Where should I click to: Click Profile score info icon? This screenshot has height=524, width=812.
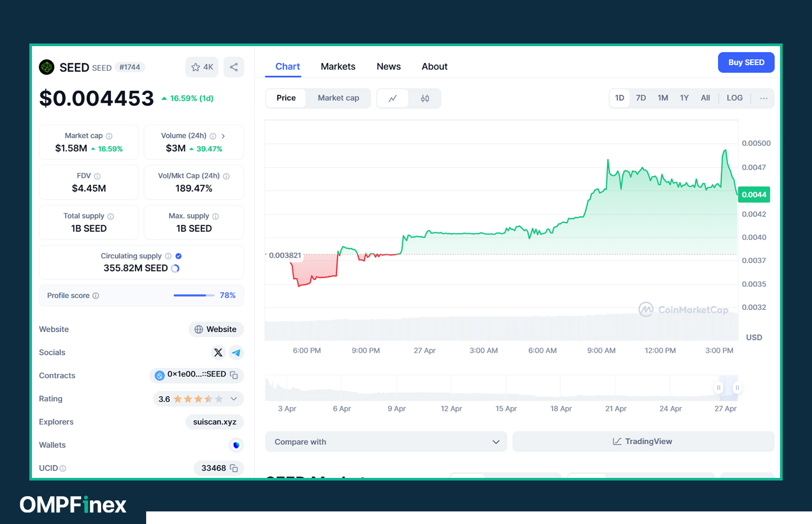(96, 296)
